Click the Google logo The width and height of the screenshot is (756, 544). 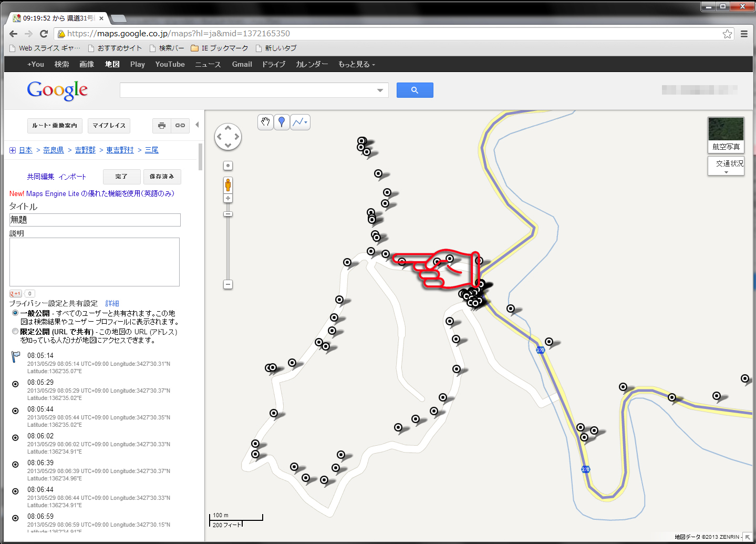click(x=57, y=90)
